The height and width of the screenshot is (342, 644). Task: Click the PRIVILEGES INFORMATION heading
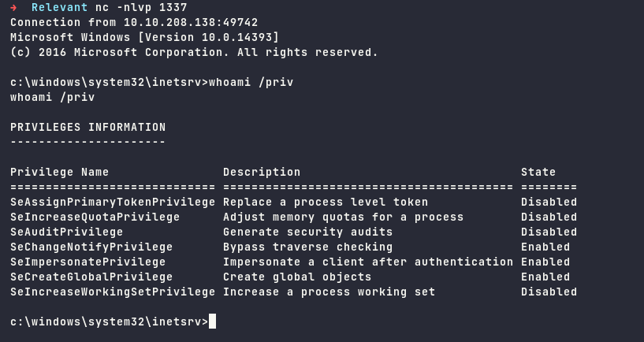point(87,127)
